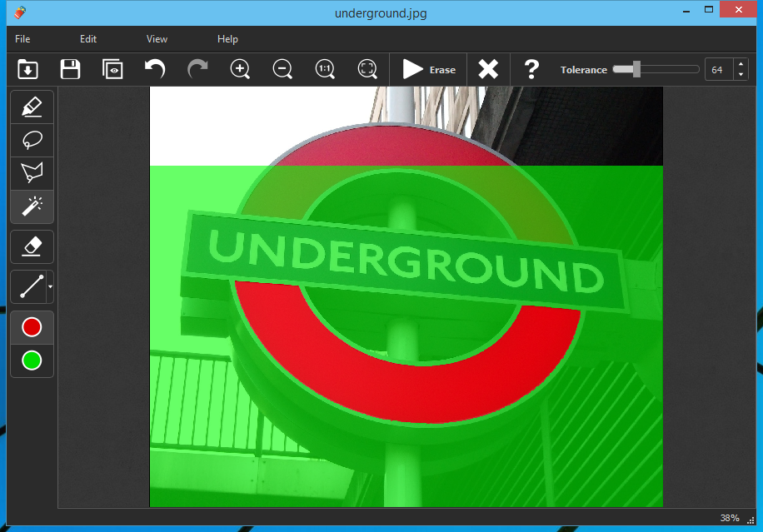The width and height of the screenshot is (763, 532).
Task: Run background removal with the Erase button
Action: click(x=428, y=69)
